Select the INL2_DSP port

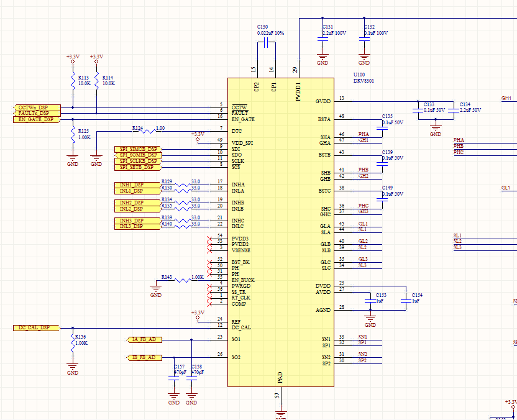pyautogui.click(x=138, y=209)
